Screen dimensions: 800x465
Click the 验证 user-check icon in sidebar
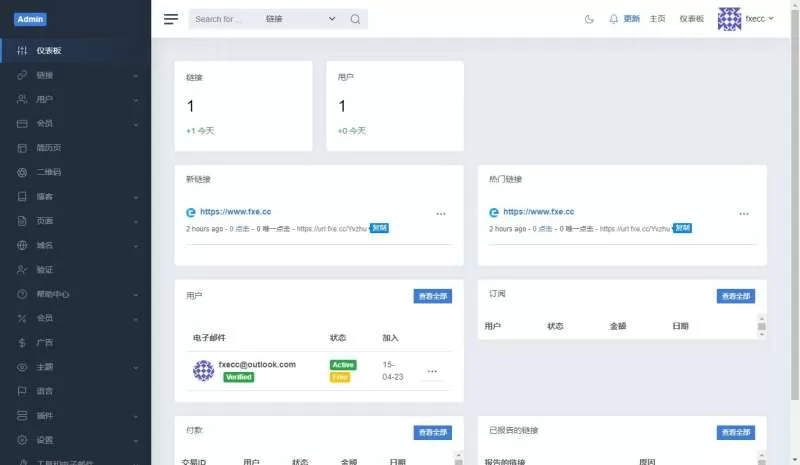[x=22, y=270]
